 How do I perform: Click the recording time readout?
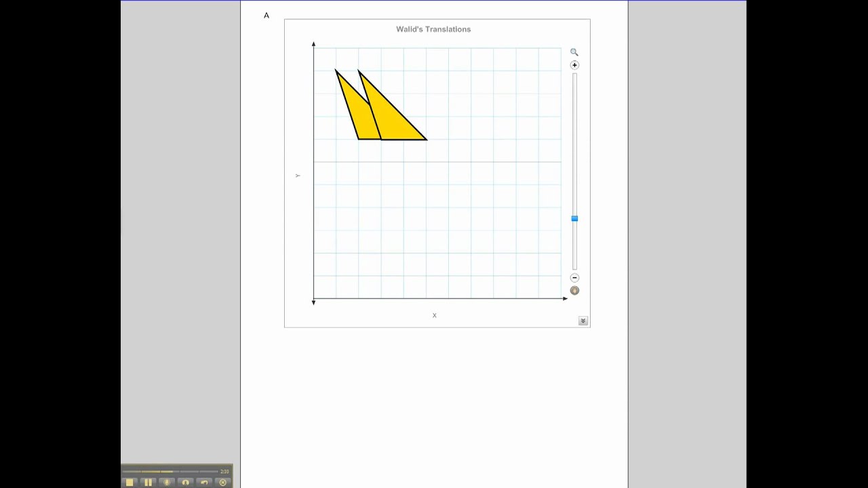pos(224,471)
